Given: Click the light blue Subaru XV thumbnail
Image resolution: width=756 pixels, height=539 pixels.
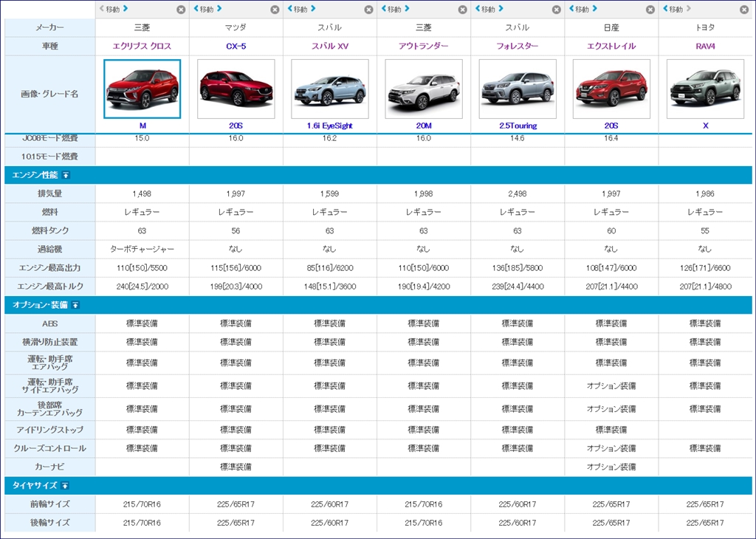Looking at the screenshot, I should 330,89.
